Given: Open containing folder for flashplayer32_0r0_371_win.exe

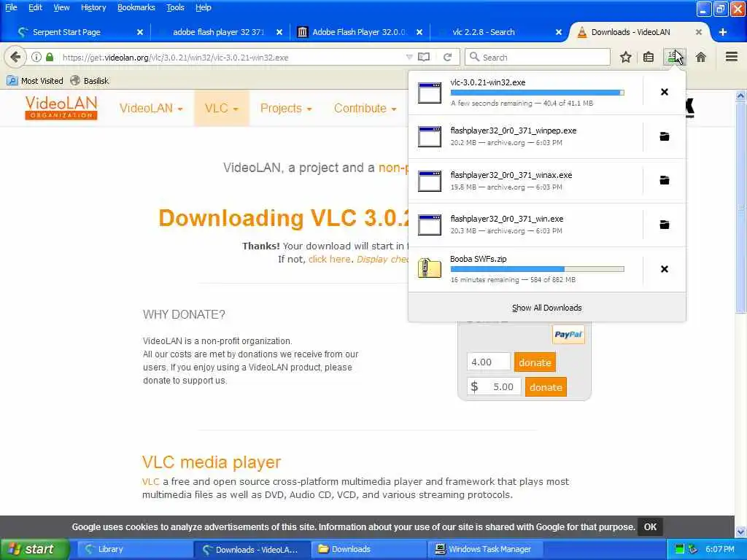Looking at the screenshot, I should 664,225.
